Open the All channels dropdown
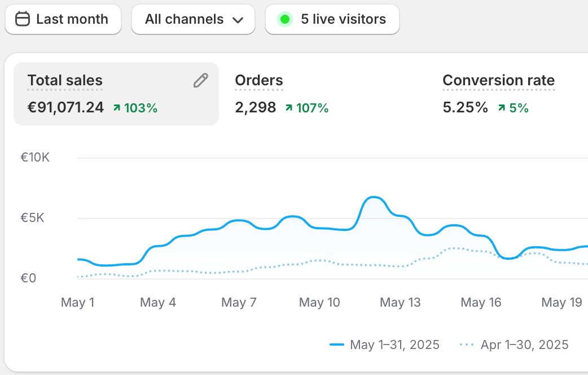This screenshot has width=588, height=375. 194,19
